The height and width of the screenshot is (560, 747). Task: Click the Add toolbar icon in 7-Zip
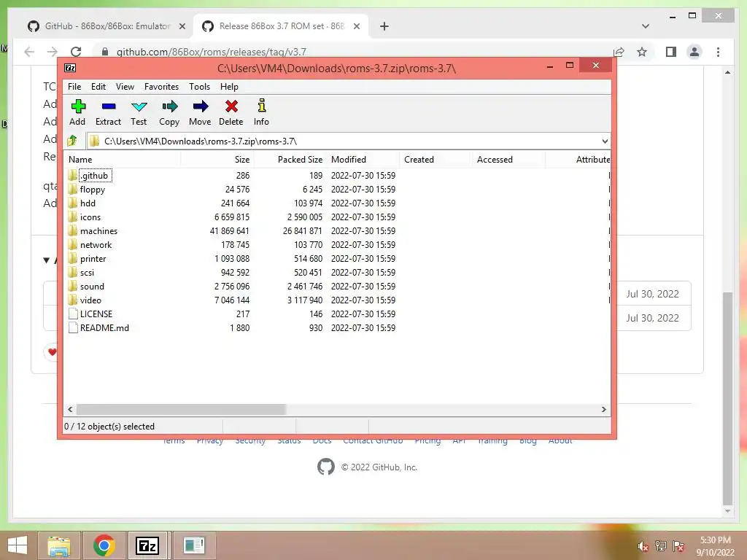[77, 106]
